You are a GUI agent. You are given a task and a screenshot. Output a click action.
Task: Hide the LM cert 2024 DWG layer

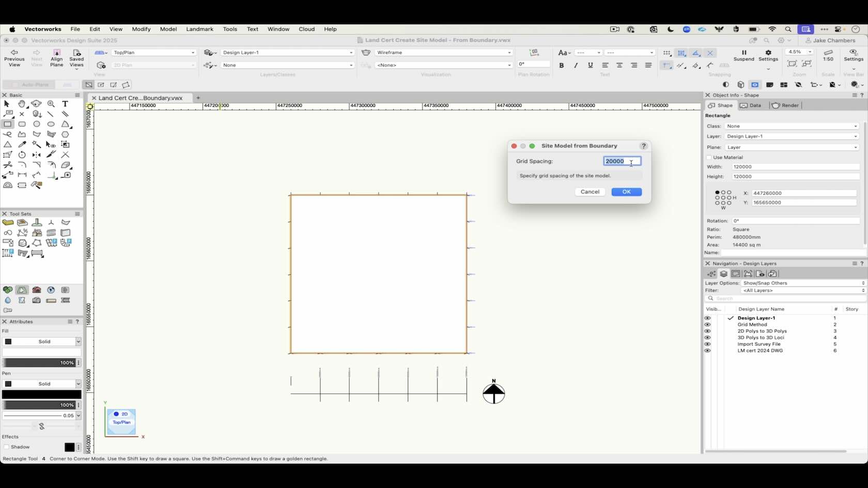click(707, 351)
